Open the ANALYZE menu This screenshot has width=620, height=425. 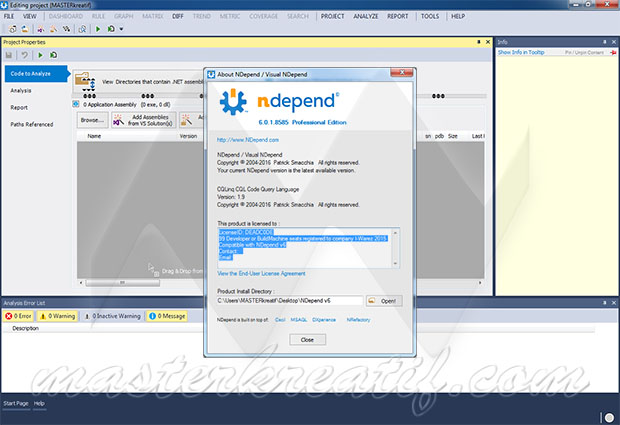point(366,16)
